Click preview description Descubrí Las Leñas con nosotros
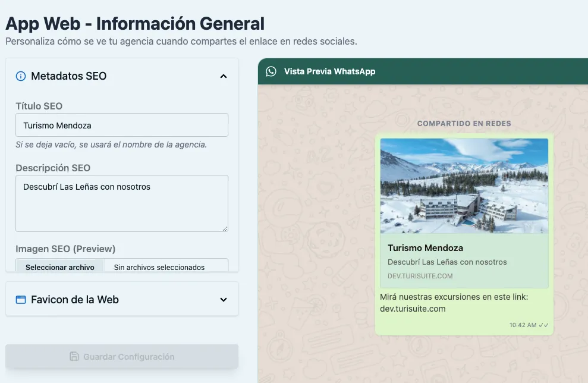 (447, 262)
